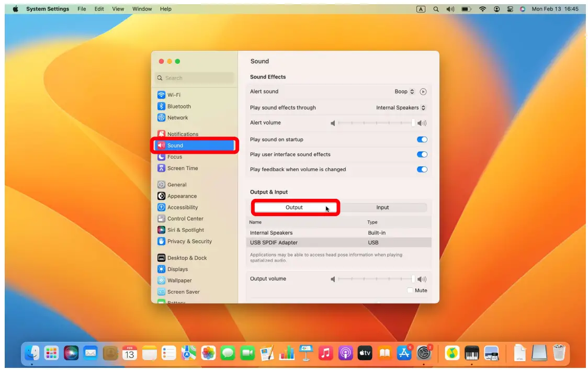
Task: Open the Help menu
Action: tap(165, 9)
